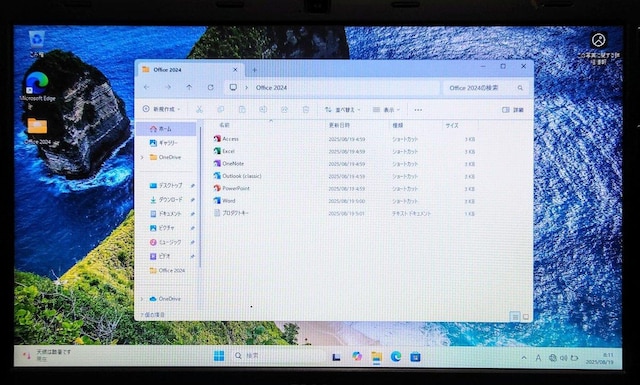Open the PowerPoint shortcut
This screenshot has width=640, height=385.
(231, 188)
